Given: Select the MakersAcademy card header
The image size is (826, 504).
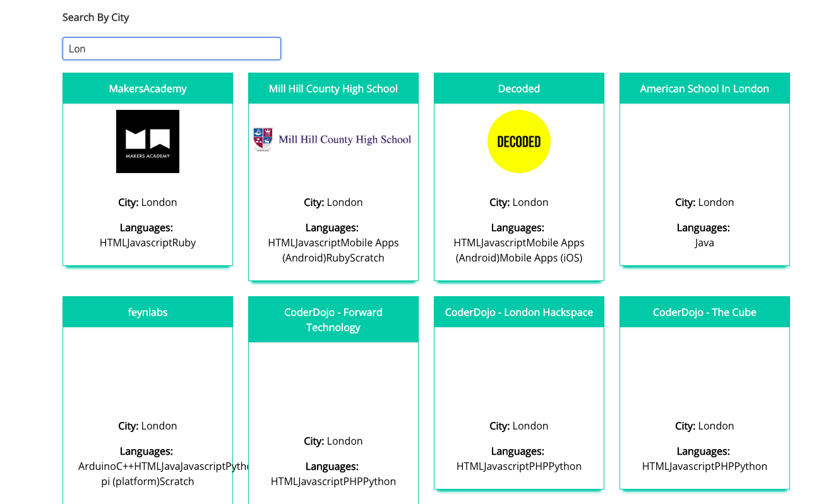Looking at the screenshot, I should point(148,88).
